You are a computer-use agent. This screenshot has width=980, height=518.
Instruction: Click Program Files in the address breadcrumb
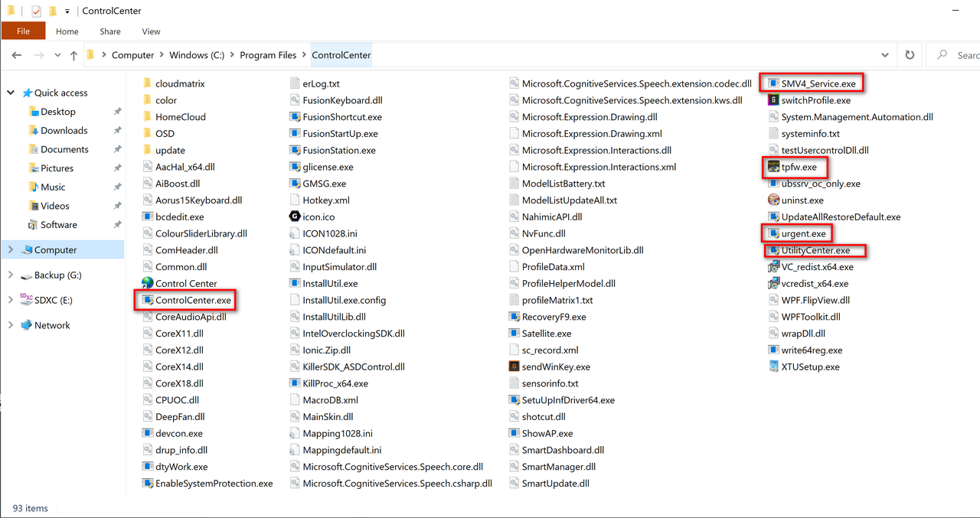tap(268, 55)
